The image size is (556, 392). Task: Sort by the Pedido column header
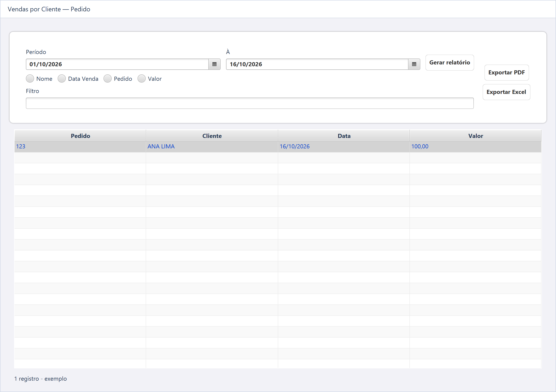point(80,136)
